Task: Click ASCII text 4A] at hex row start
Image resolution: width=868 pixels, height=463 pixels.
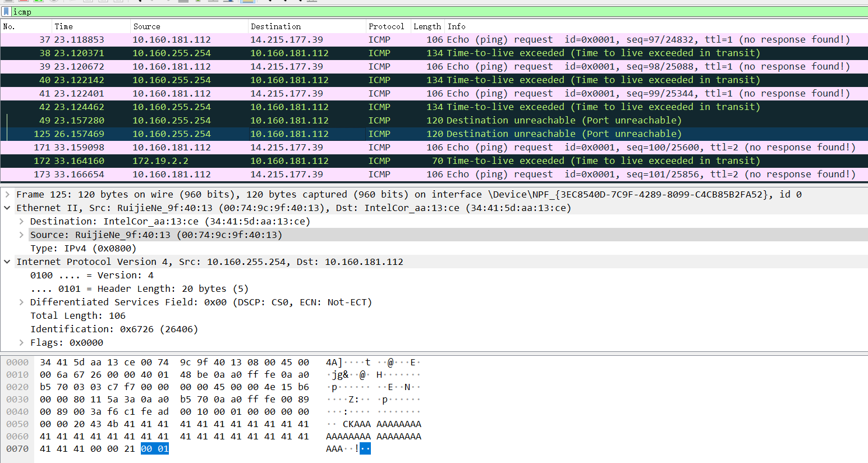Action: point(334,363)
